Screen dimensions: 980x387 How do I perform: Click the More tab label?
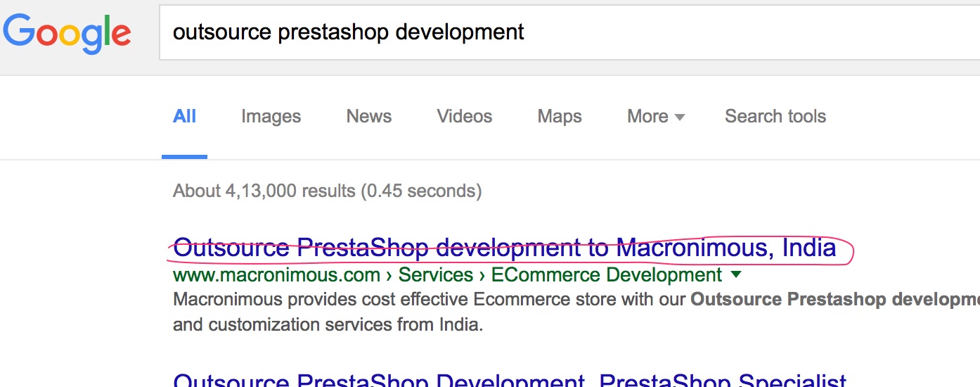[x=647, y=117]
